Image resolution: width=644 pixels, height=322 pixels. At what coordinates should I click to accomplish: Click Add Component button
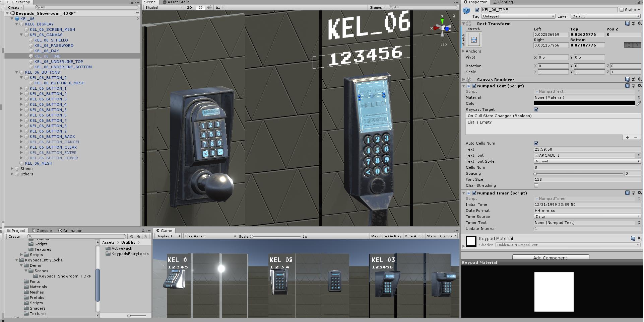click(x=550, y=257)
